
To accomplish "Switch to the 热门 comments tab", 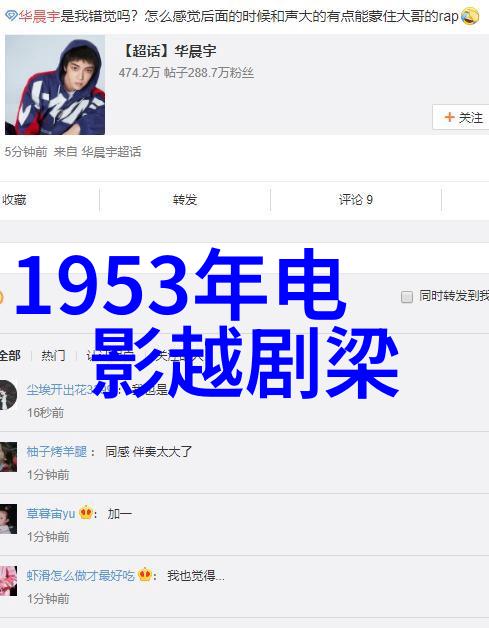I will [x=53, y=355].
